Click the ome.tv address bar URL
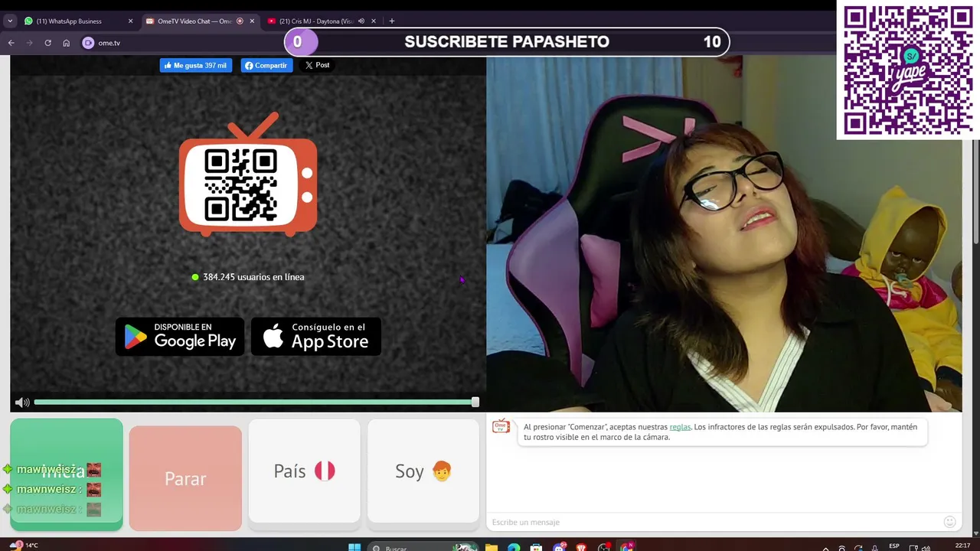 pos(109,43)
